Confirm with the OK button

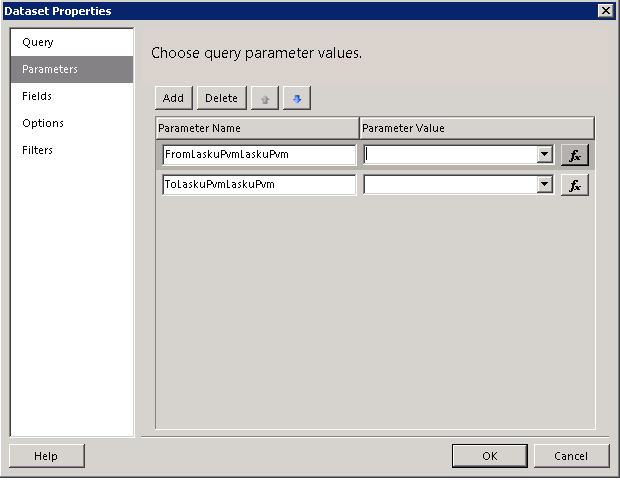[489, 456]
